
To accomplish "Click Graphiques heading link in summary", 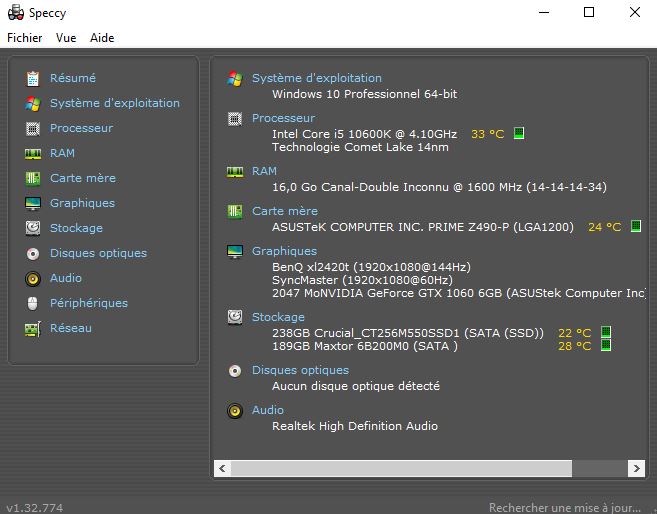I will 285,251.
